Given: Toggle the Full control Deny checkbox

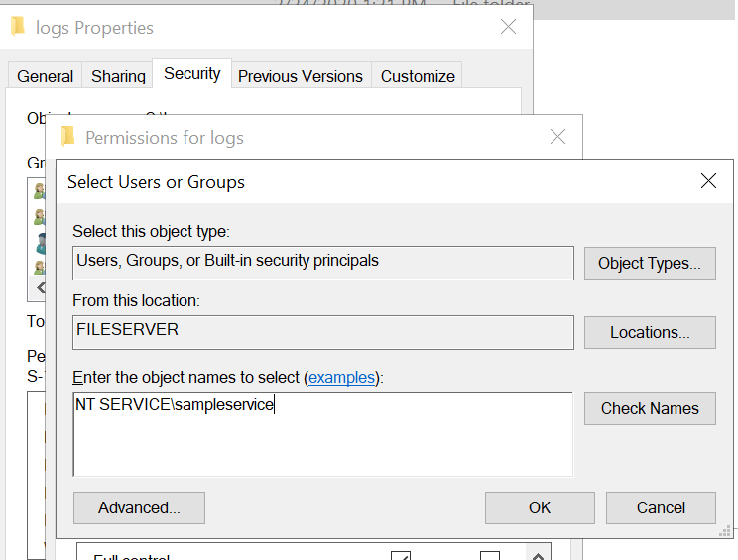Looking at the screenshot, I should 489,557.
